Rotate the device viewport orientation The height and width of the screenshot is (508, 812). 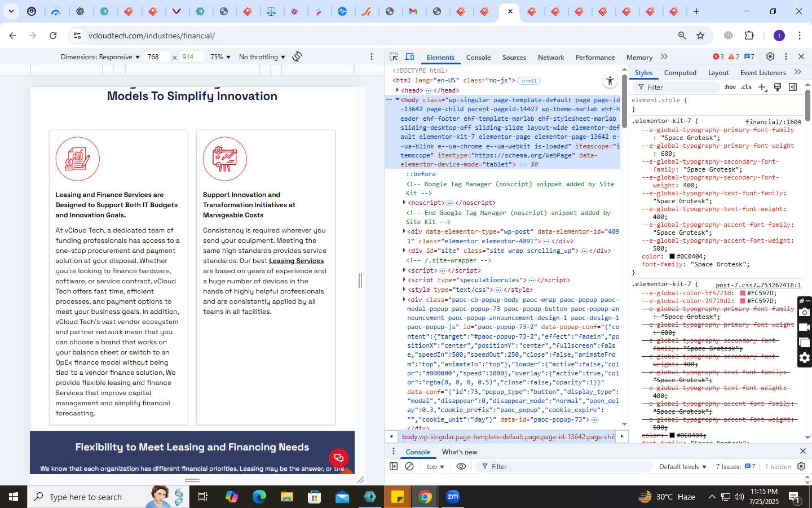tap(297, 56)
